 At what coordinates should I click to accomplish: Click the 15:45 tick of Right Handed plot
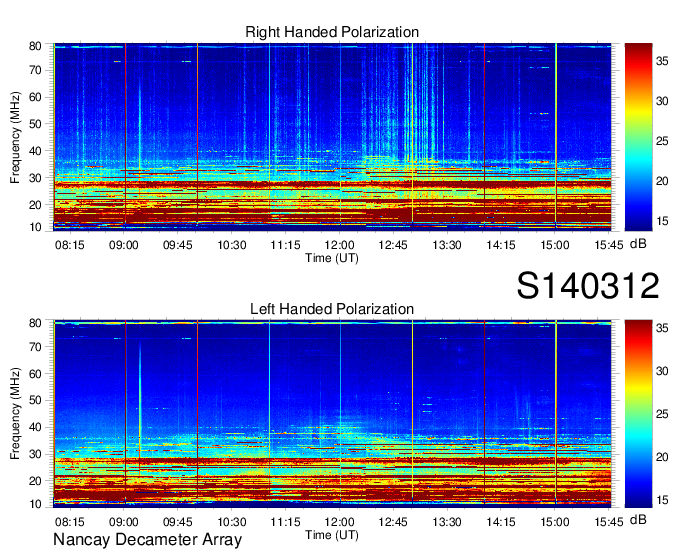tap(609, 245)
